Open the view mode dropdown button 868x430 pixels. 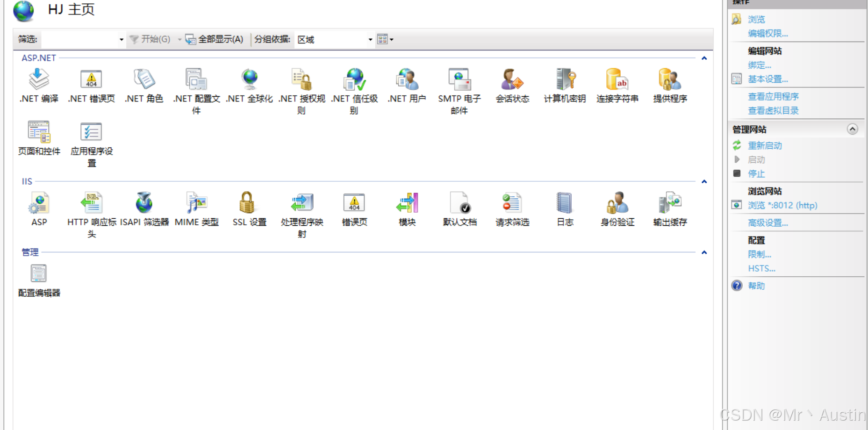pos(386,39)
